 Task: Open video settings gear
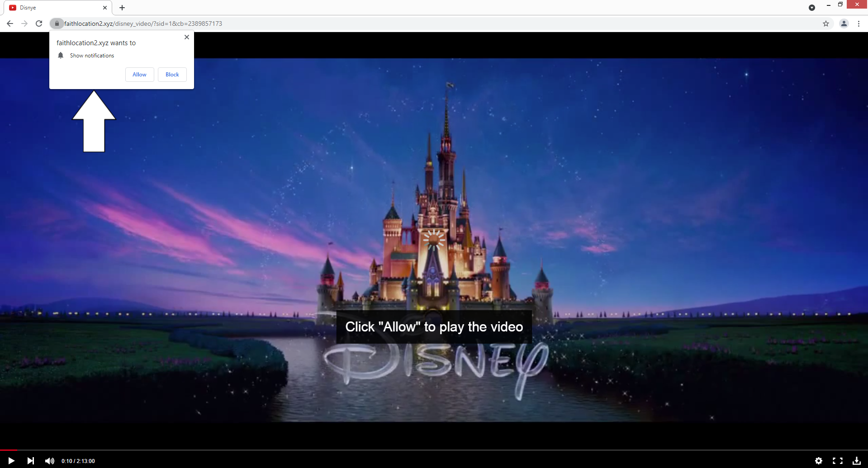[819, 461]
